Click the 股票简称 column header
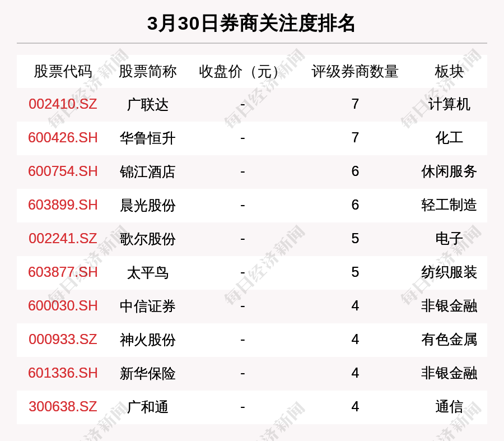Viewport: 504px width, 441px height. tap(147, 71)
